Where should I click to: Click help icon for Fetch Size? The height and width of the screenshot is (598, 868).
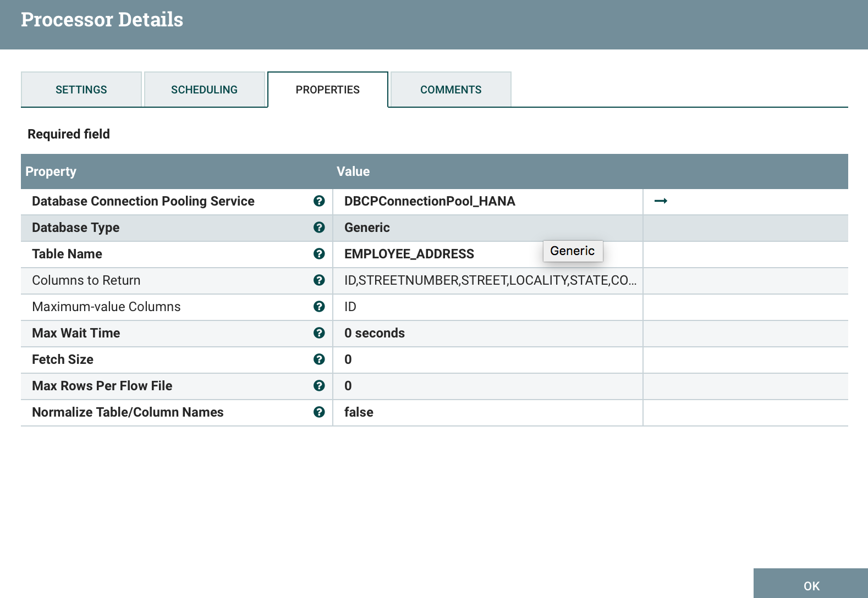click(319, 359)
